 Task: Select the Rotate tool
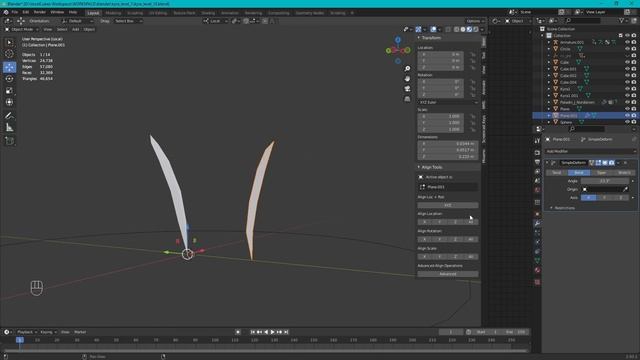point(9,79)
